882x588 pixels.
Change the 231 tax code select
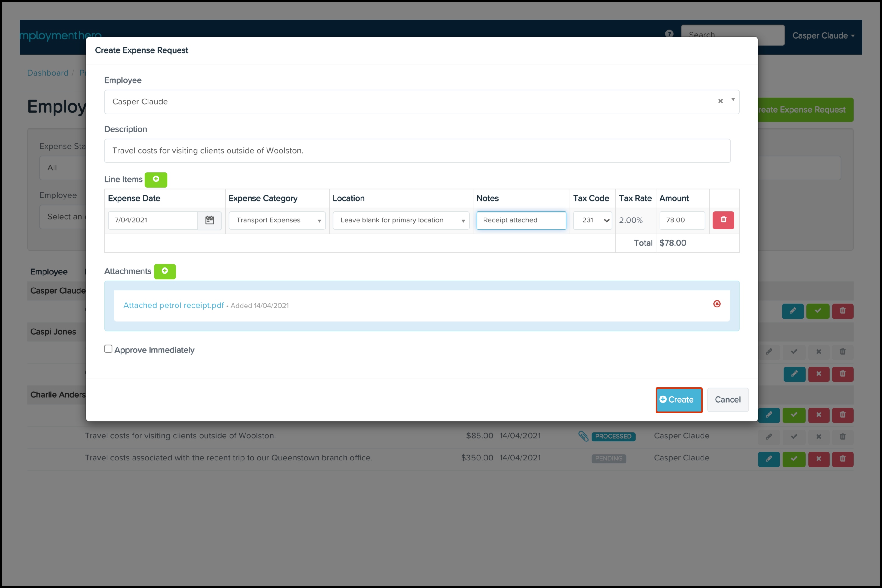[x=592, y=220]
